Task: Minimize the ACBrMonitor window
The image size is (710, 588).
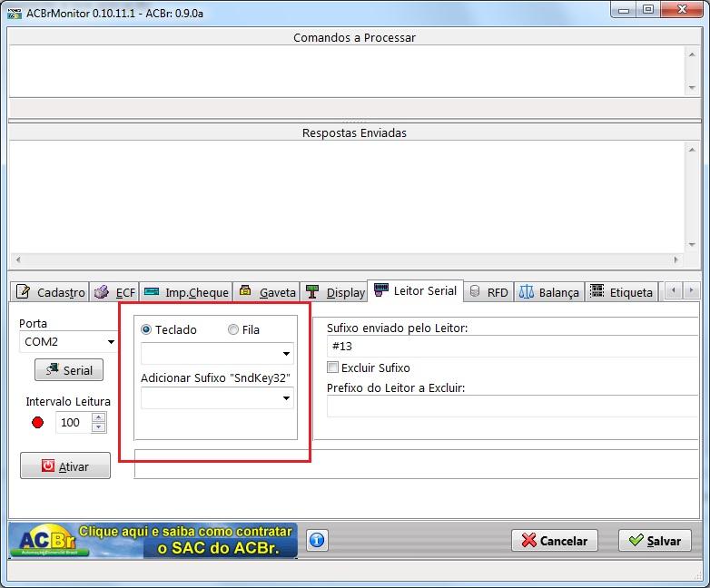Action: point(624,9)
